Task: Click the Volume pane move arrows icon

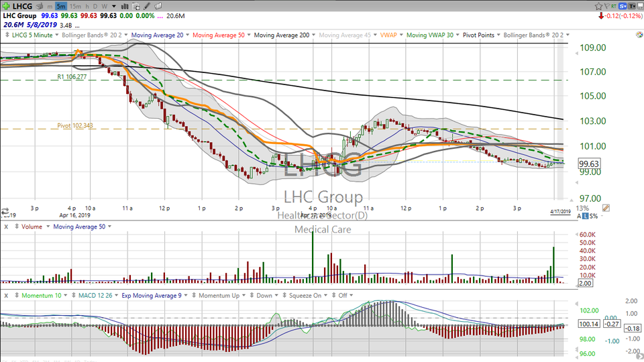Action: [16, 227]
